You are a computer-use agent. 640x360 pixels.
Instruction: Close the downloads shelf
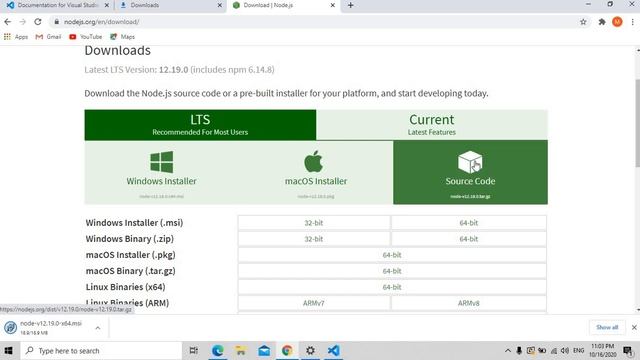[634, 327]
